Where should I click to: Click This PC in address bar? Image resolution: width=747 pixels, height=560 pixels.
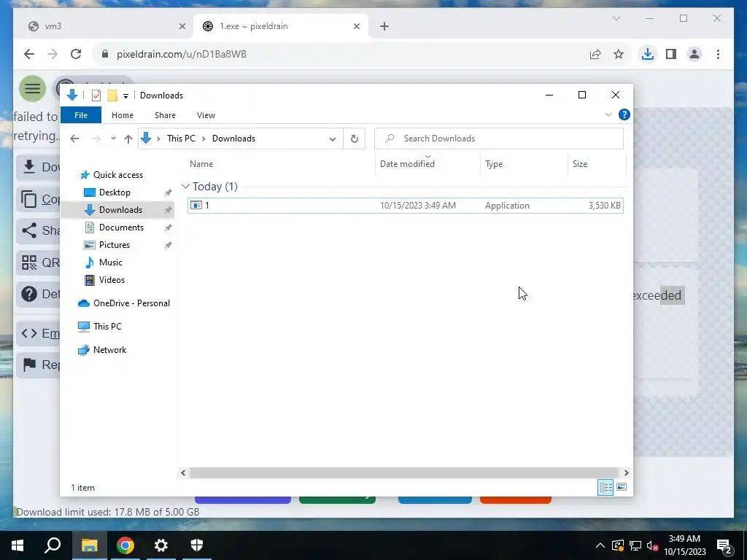[181, 139]
